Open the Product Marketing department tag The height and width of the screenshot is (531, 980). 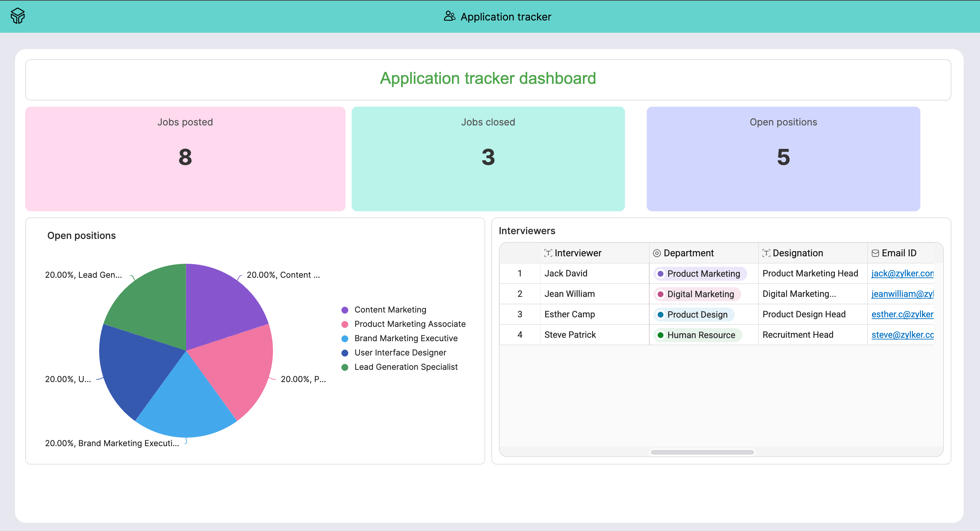(700, 274)
